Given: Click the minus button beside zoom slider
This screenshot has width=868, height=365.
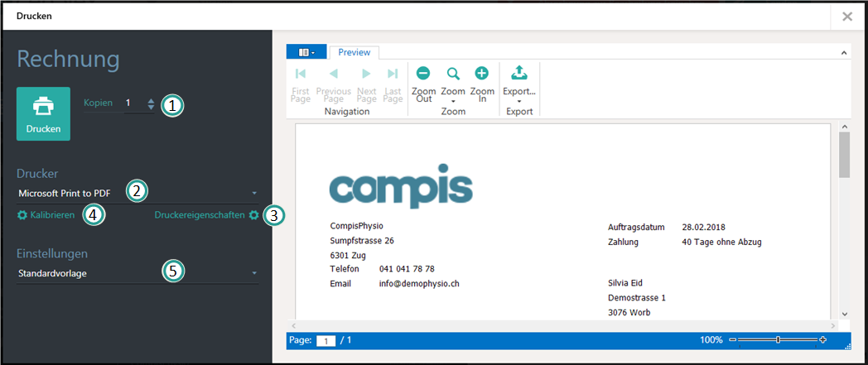Looking at the screenshot, I should click(733, 339).
